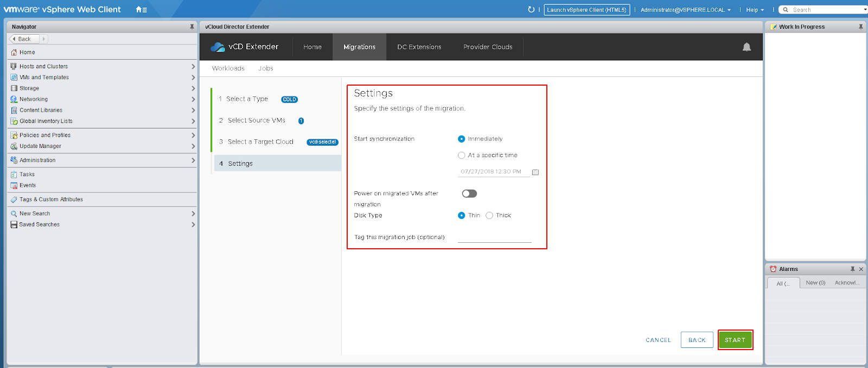Expand the Networking chevron

(x=193, y=99)
